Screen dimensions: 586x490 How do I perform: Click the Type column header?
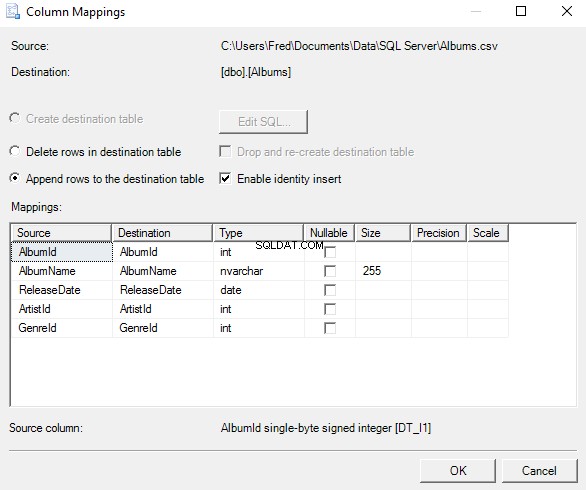point(259,233)
